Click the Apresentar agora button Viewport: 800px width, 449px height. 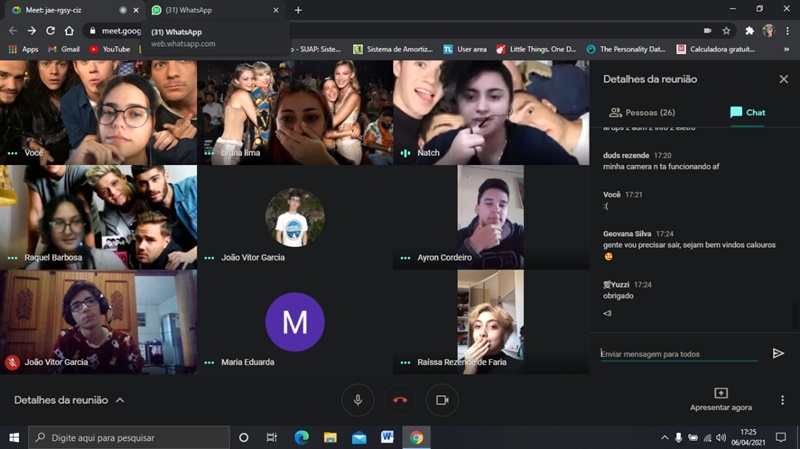(720, 400)
